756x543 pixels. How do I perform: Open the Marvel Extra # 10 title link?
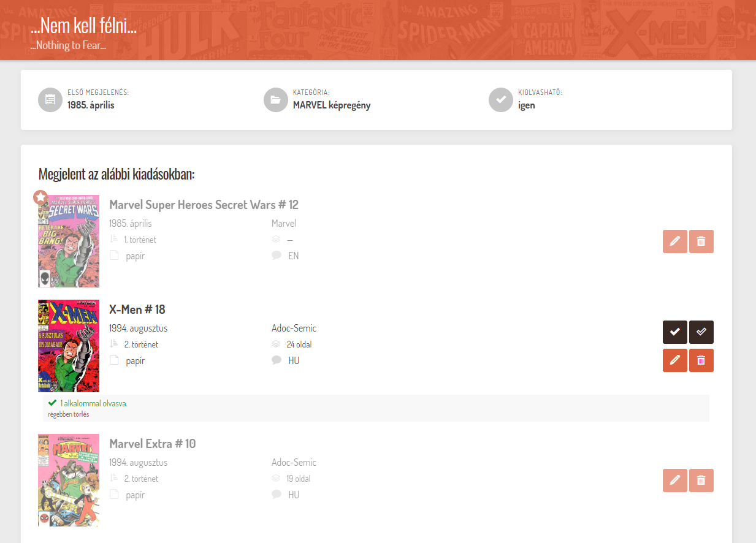[152, 444]
